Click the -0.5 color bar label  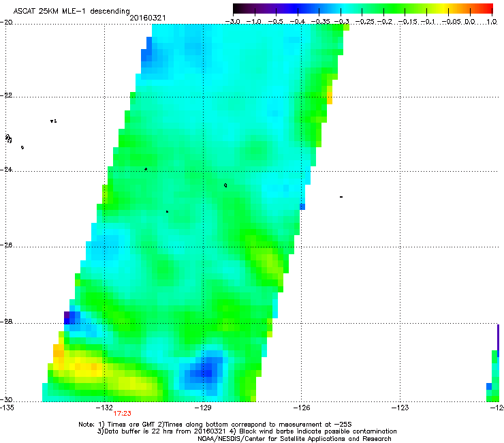click(x=275, y=22)
